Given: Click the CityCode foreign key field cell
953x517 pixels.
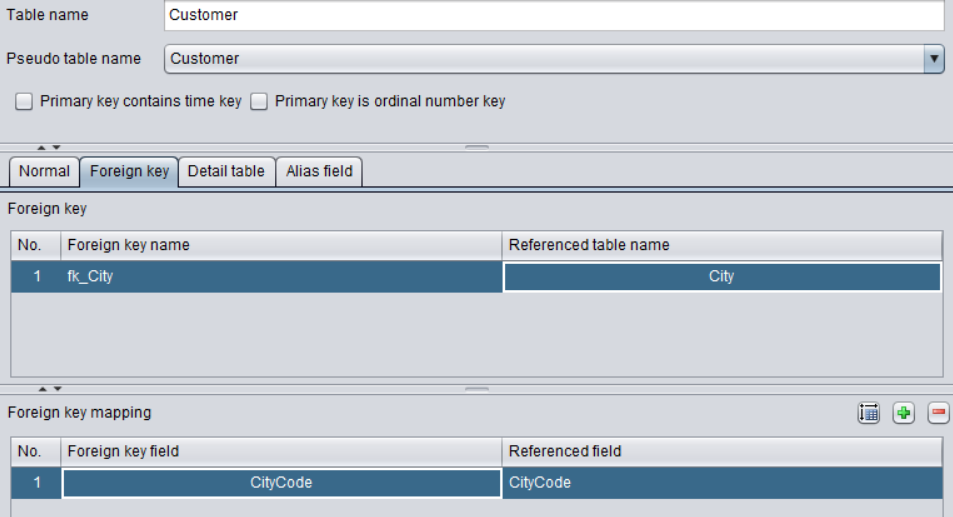Looking at the screenshot, I should [x=281, y=483].
